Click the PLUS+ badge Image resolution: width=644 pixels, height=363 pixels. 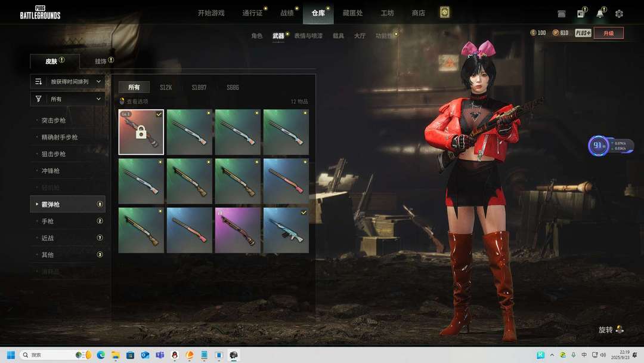coord(583,33)
